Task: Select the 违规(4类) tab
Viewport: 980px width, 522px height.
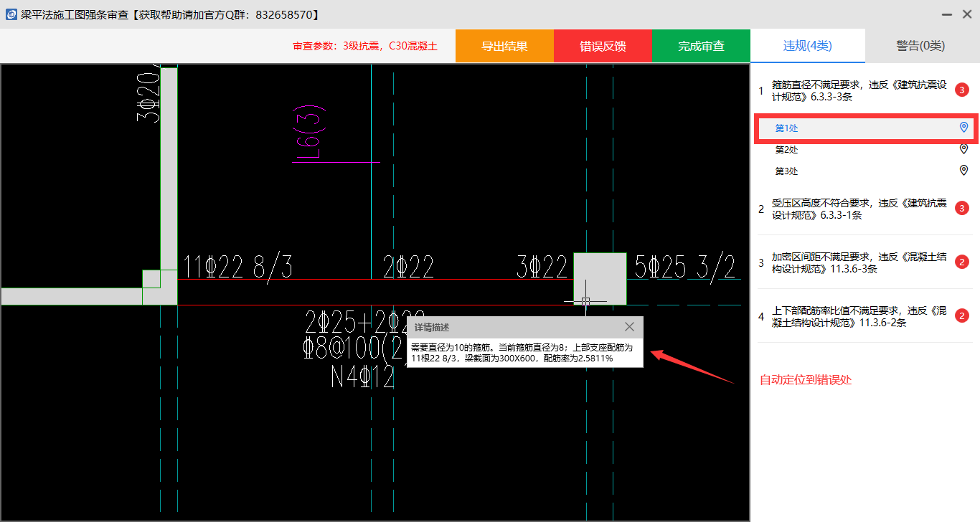Action: tap(807, 46)
